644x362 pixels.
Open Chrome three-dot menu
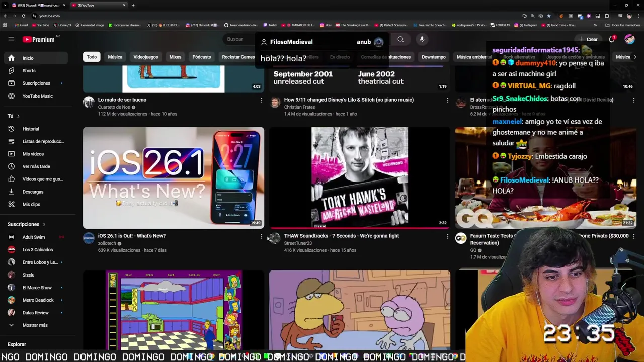pyautogui.click(x=638, y=16)
